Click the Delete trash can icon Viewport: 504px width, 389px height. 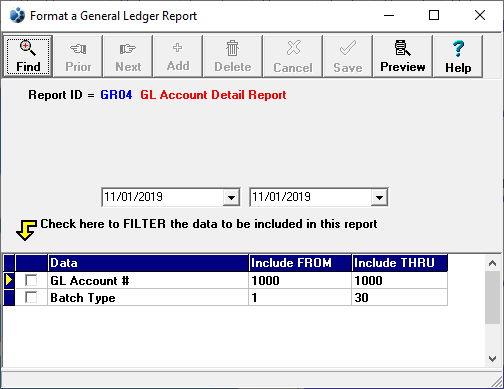(x=233, y=56)
